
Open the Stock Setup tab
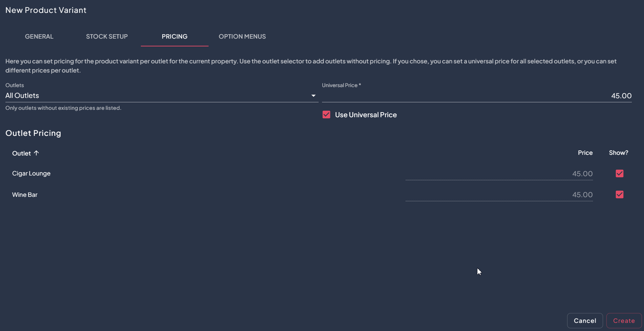pyautogui.click(x=107, y=37)
